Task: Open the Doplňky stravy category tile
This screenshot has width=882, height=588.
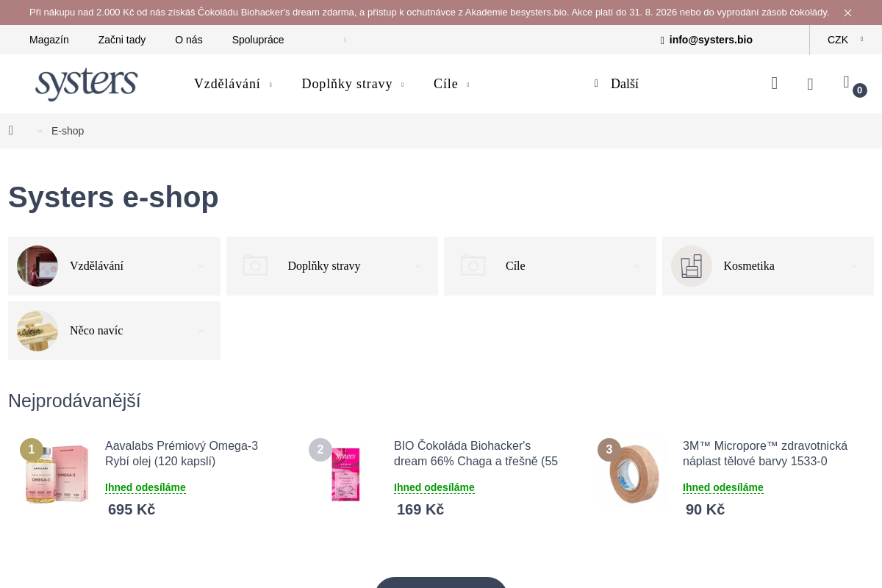Action: click(x=332, y=266)
